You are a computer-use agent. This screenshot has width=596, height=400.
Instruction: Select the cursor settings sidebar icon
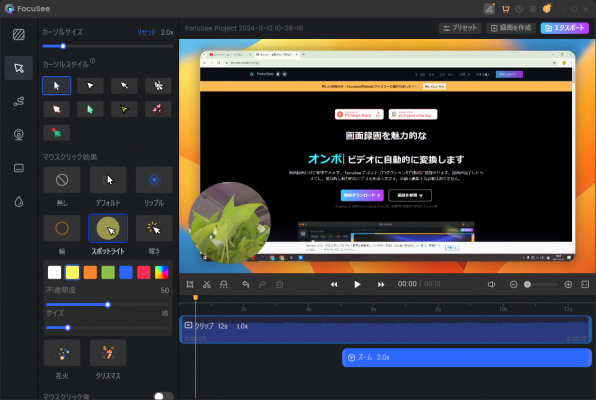pos(19,68)
